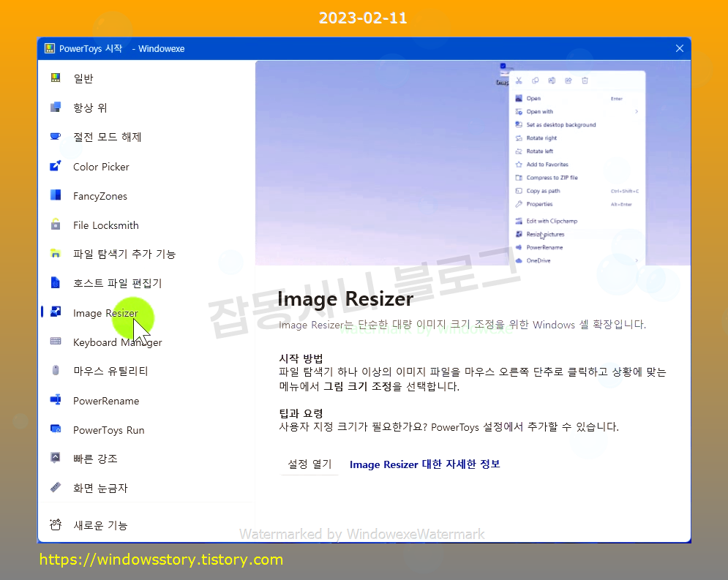The width and height of the screenshot is (728, 580).
Task: Open PowerRename page
Action: point(106,400)
